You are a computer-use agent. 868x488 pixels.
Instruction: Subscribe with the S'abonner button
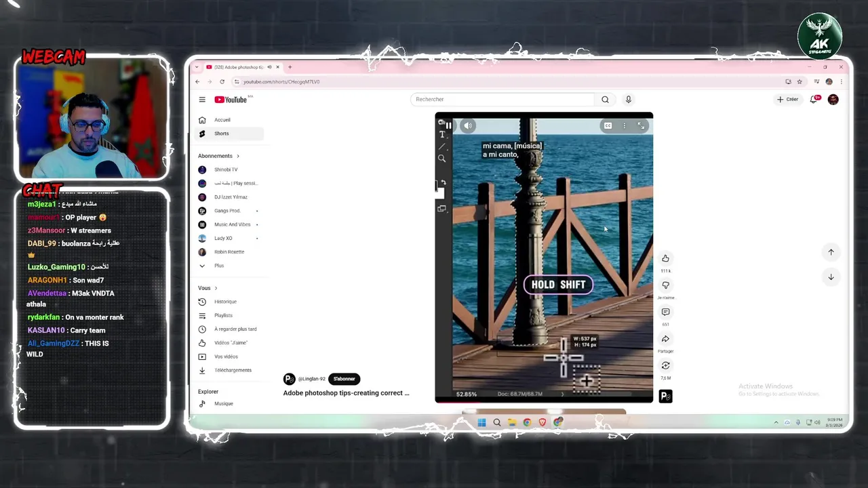pos(344,379)
